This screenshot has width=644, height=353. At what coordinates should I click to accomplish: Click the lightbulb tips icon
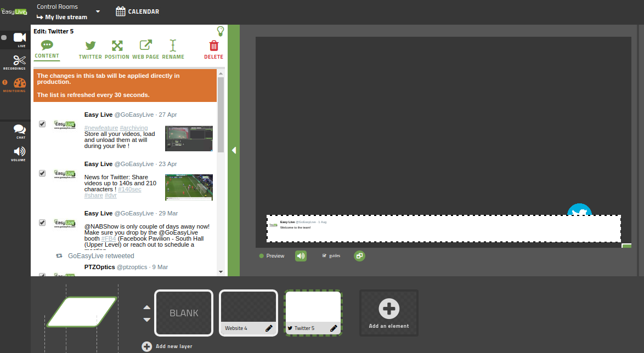221,31
